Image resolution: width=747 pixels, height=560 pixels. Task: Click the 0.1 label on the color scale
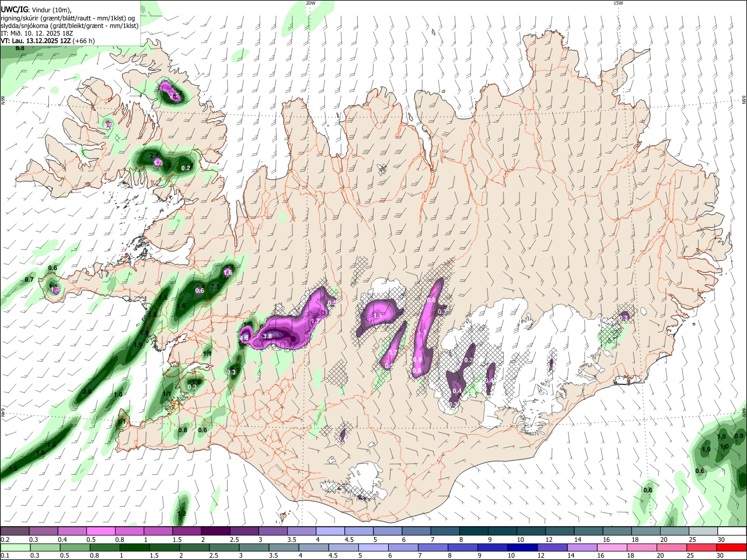[5, 556]
